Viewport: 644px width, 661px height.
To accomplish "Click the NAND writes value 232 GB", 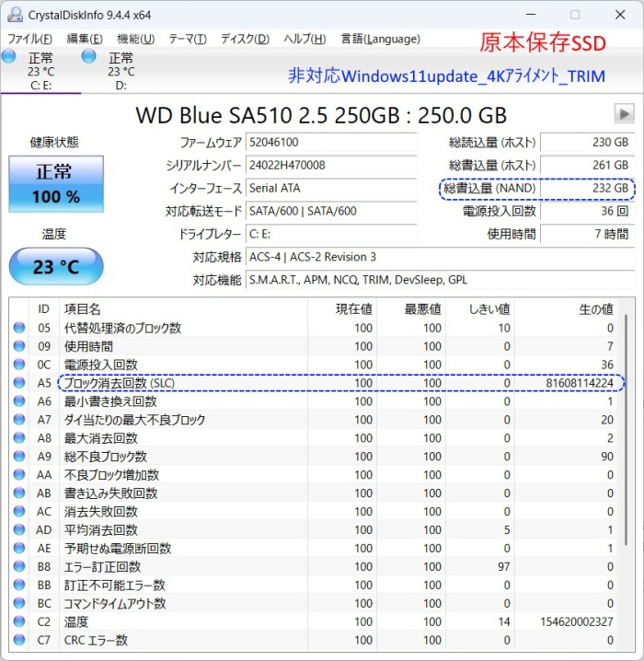I will [587, 188].
